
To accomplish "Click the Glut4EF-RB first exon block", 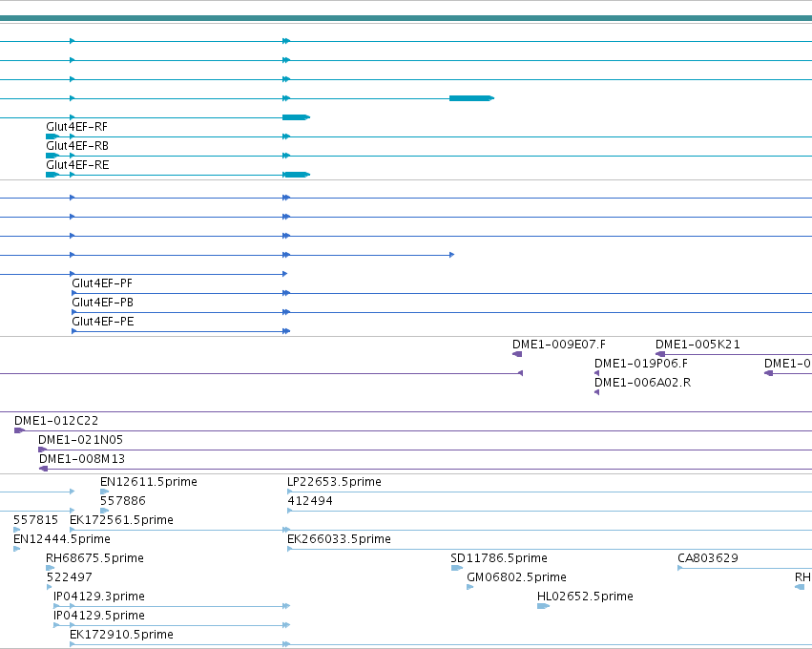I will (x=52, y=156).
